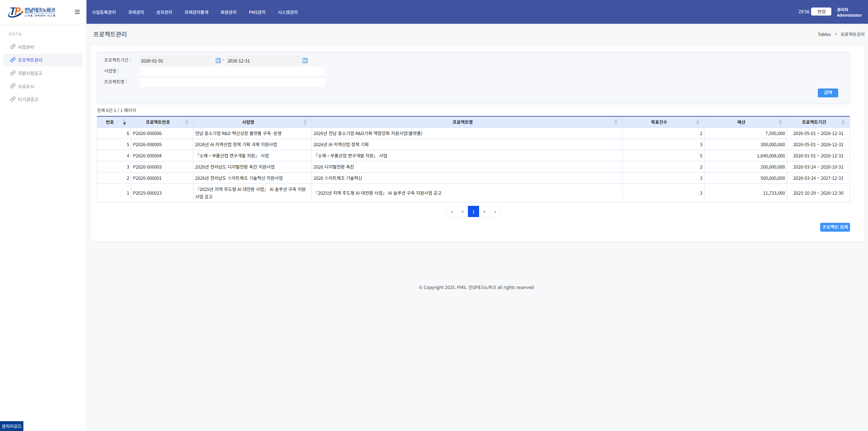
Task: Toggle the hamburger sidebar menu icon
Action: 77,12
